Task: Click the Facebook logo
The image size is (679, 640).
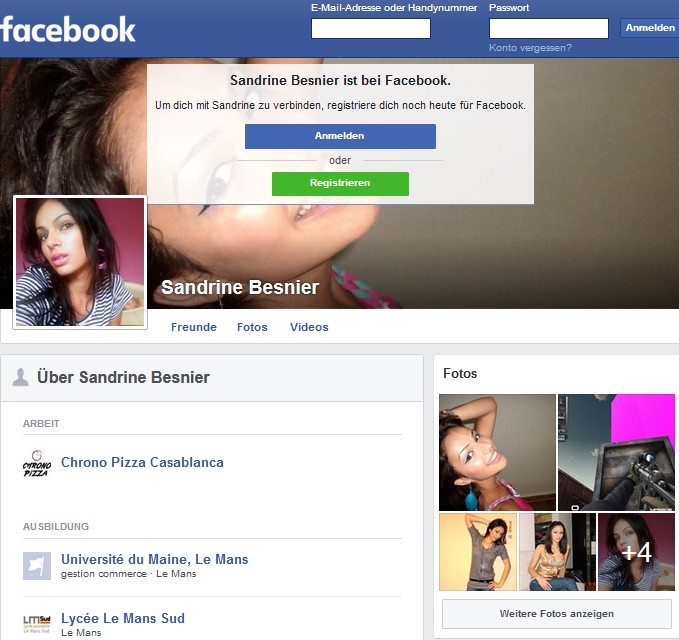Action: point(68,29)
